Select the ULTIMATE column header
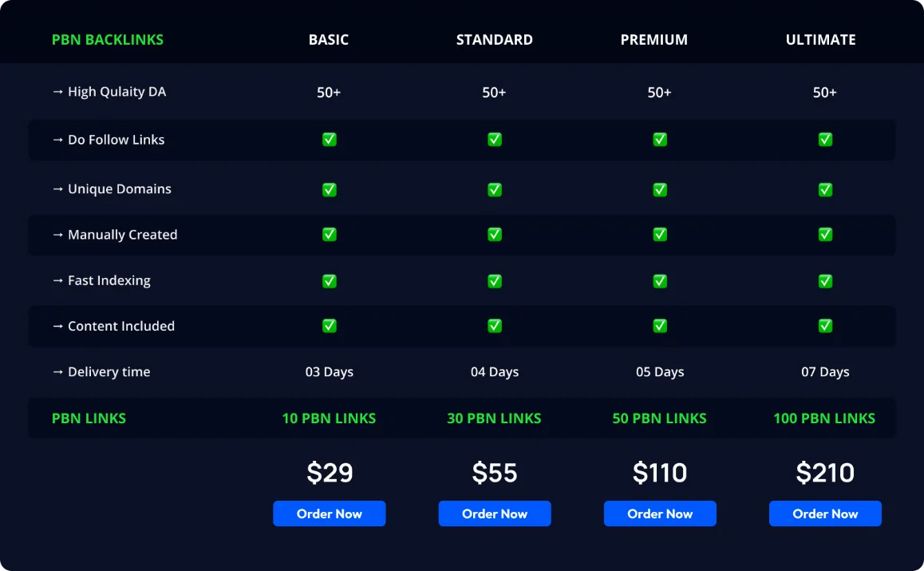Screen dimensions: 924x571 (x=820, y=40)
